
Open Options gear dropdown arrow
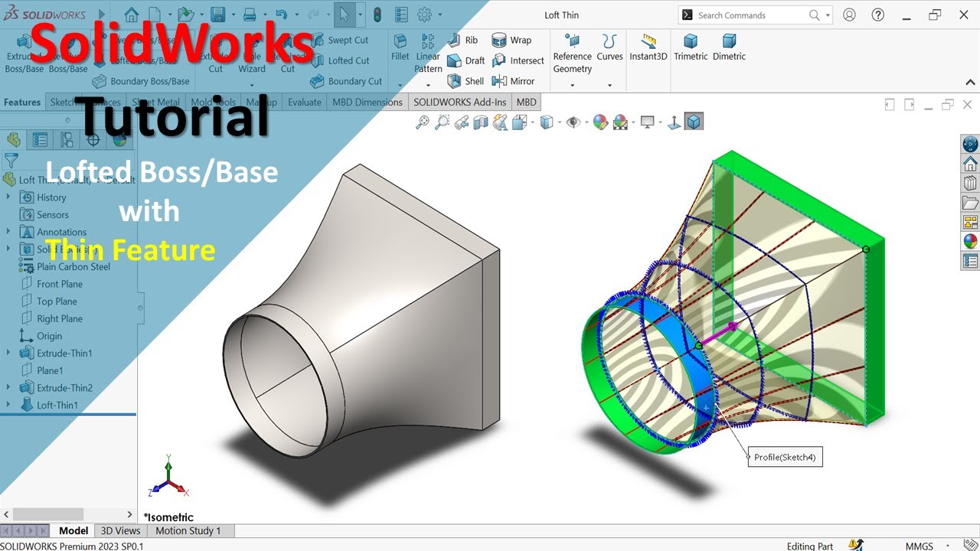(x=440, y=15)
